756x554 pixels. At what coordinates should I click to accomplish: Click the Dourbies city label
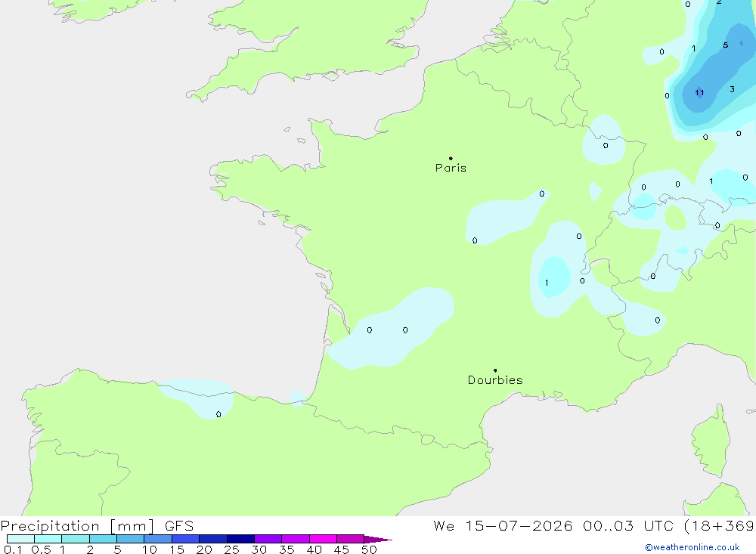[495, 380]
